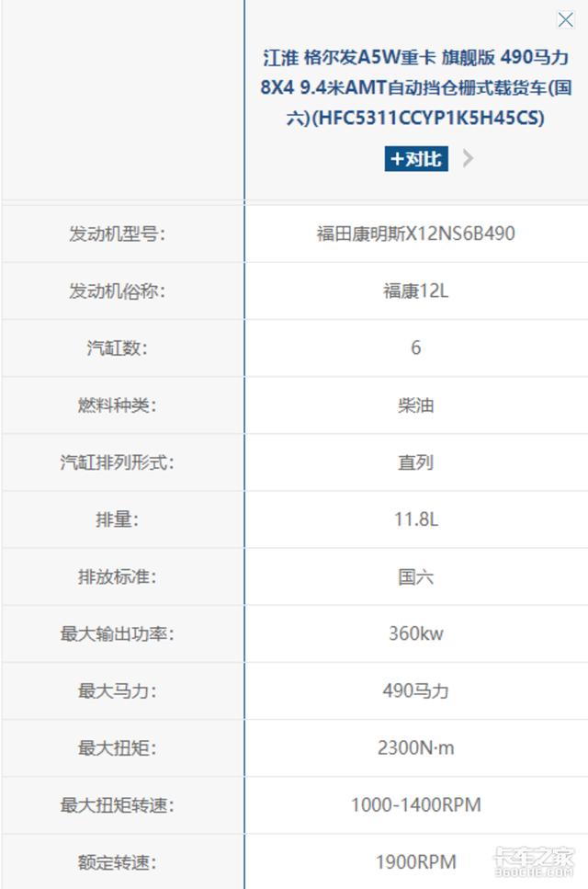
Task: Select the 汽缸数 label
Action: [118, 348]
